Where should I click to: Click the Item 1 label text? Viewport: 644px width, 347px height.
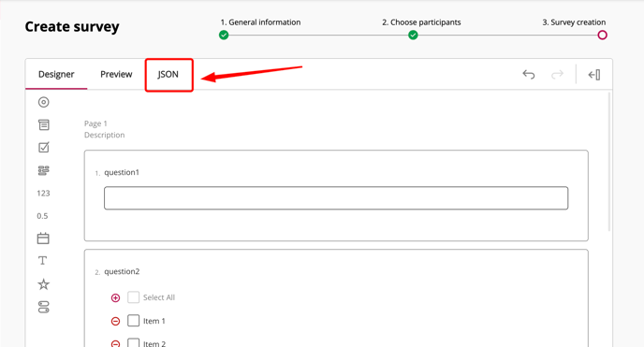154,321
